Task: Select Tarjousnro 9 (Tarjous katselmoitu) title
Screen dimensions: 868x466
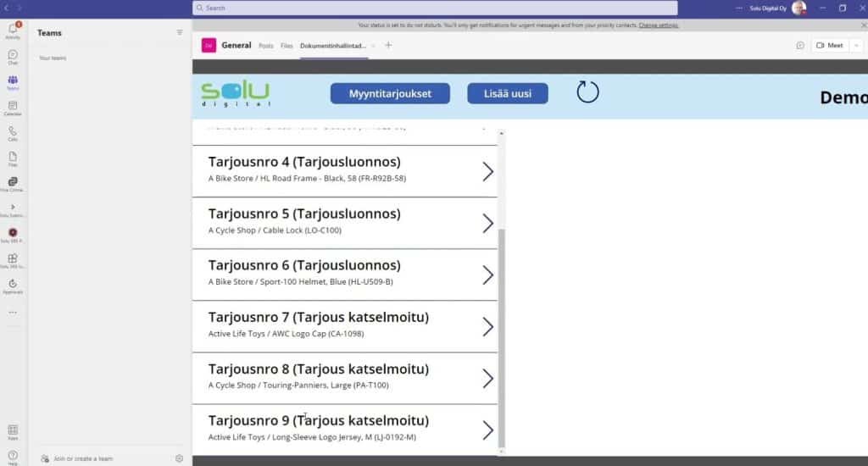Action: click(x=319, y=420)
